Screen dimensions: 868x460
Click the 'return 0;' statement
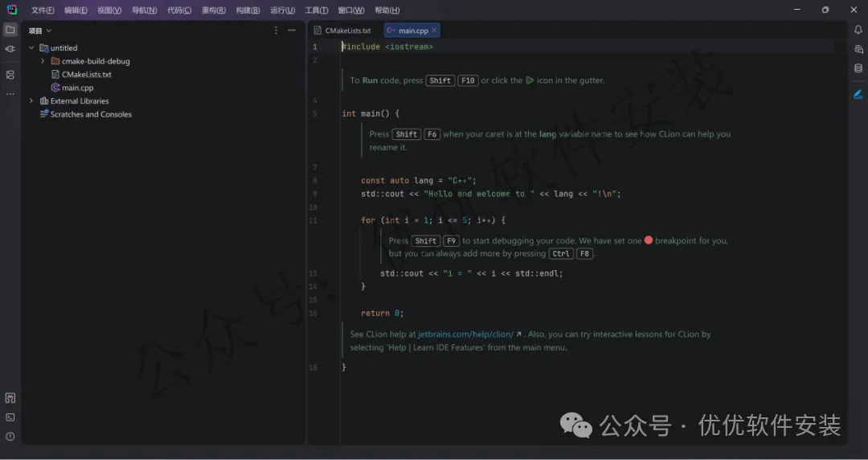[383, 313]
